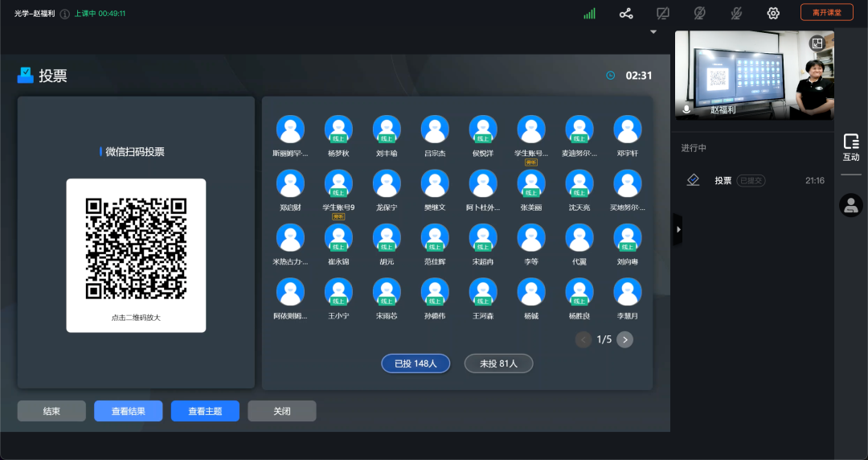Click the video layout switch icon
This screenshot has height=460, width=868.
click(x=817, y=43)
